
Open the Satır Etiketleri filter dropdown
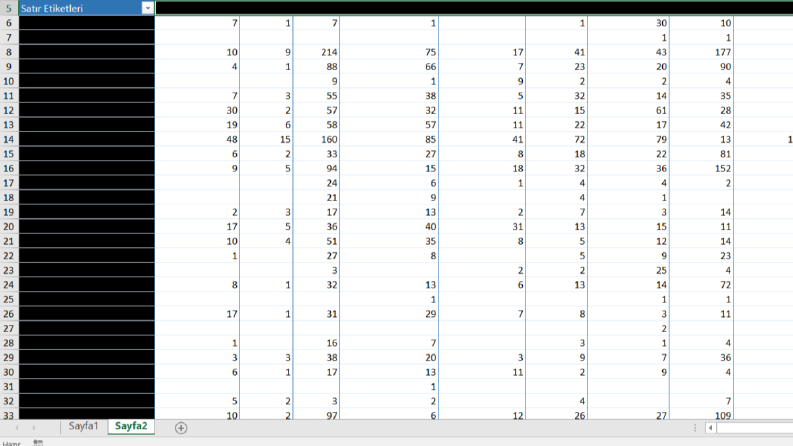[x=148, y=9]
